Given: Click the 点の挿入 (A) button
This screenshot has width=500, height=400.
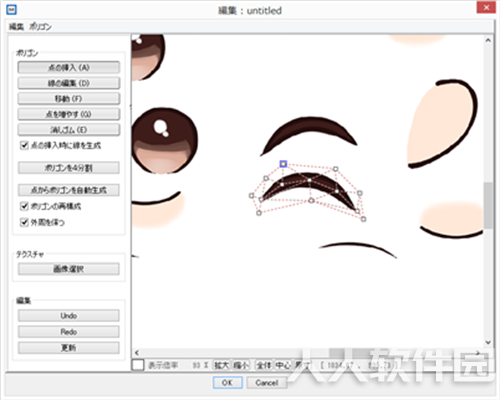Looking at the screenshot, I should point(69,67).
